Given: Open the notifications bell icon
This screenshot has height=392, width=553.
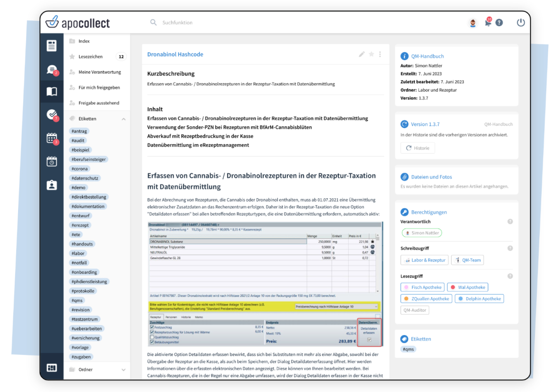Looking at the screenshot, I should [x=487, y=23].
